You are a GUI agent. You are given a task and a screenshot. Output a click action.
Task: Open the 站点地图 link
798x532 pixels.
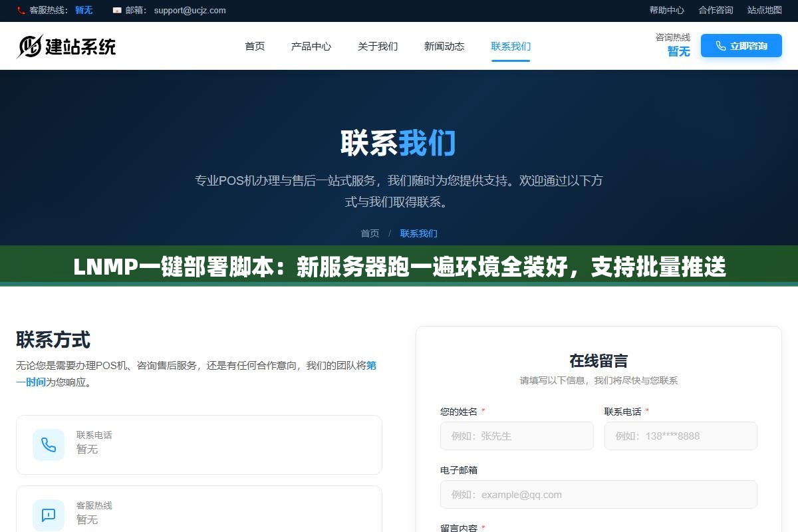pos(765,10)
